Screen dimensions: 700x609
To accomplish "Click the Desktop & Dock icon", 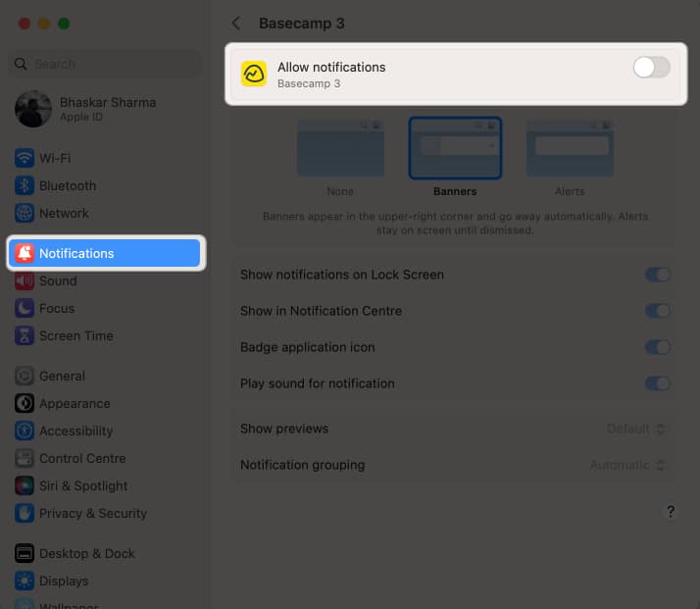I will coord(25,553).
